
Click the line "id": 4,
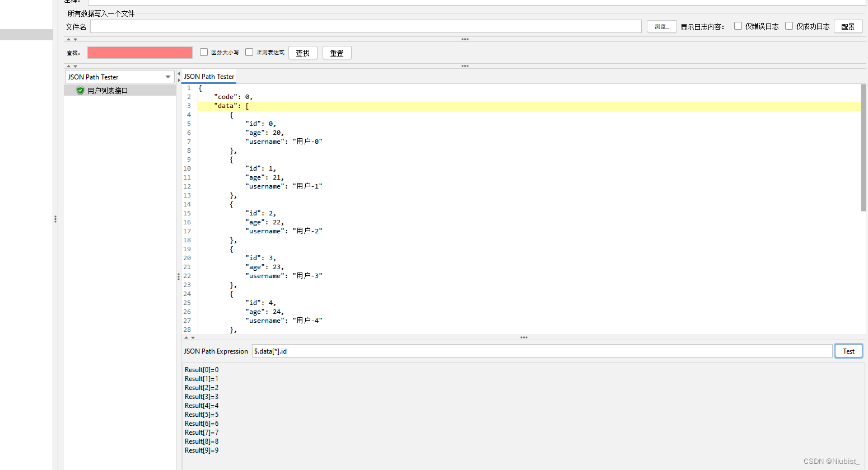tap(260, 303)
